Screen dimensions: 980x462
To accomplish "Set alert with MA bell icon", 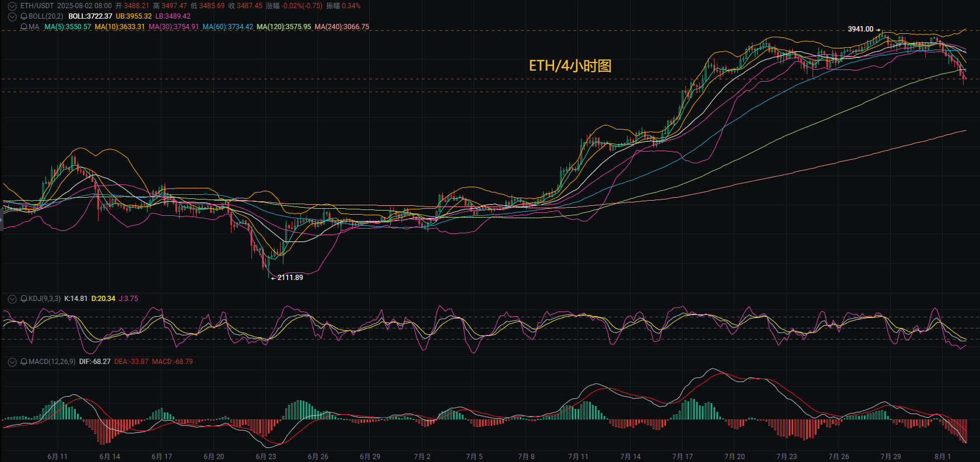I will (24, 27).
